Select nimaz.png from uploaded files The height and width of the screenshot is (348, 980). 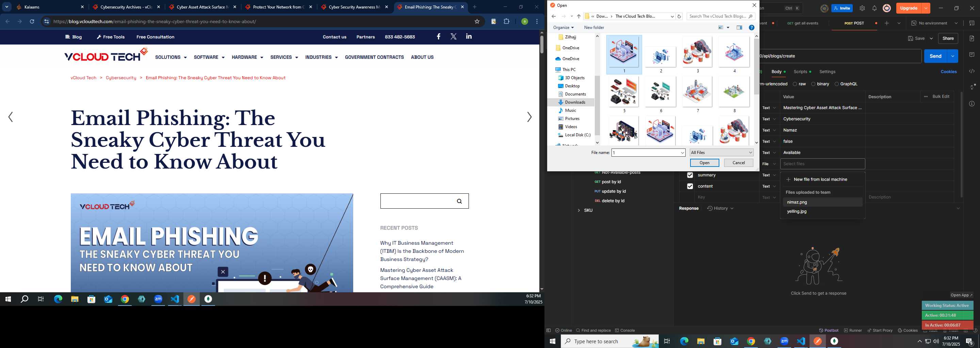pyautogui.click(x=822, y=203)
